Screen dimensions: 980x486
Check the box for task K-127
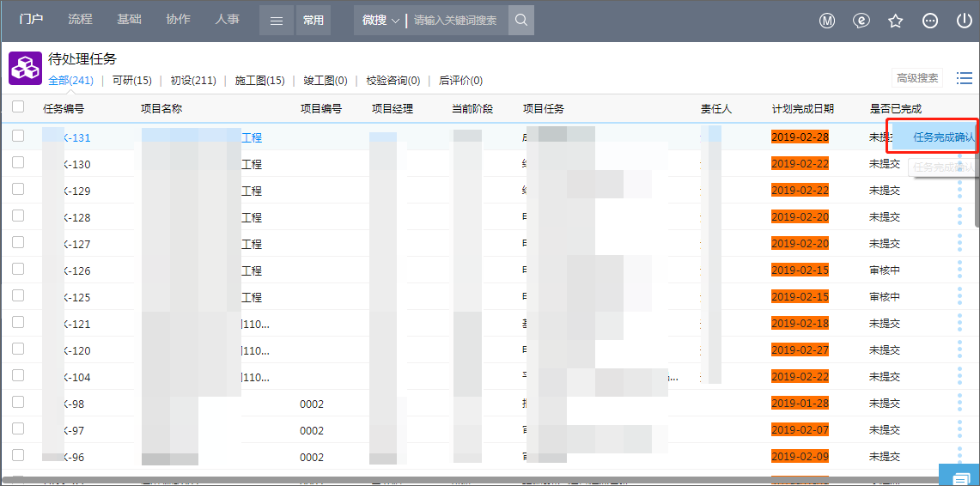tap(18, 242)
